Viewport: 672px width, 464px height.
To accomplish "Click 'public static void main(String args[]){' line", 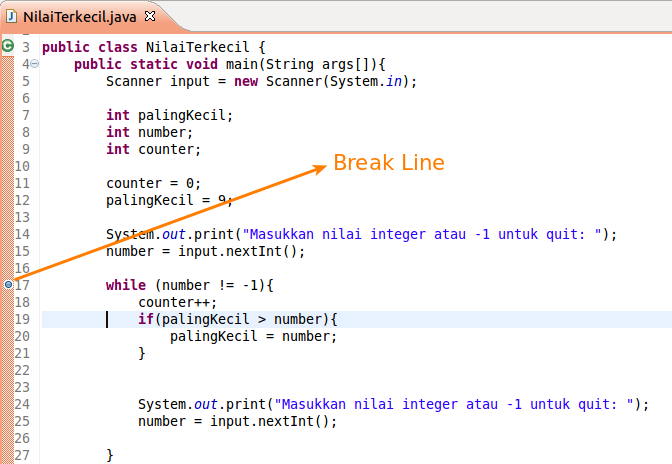I will pos(230,64).
